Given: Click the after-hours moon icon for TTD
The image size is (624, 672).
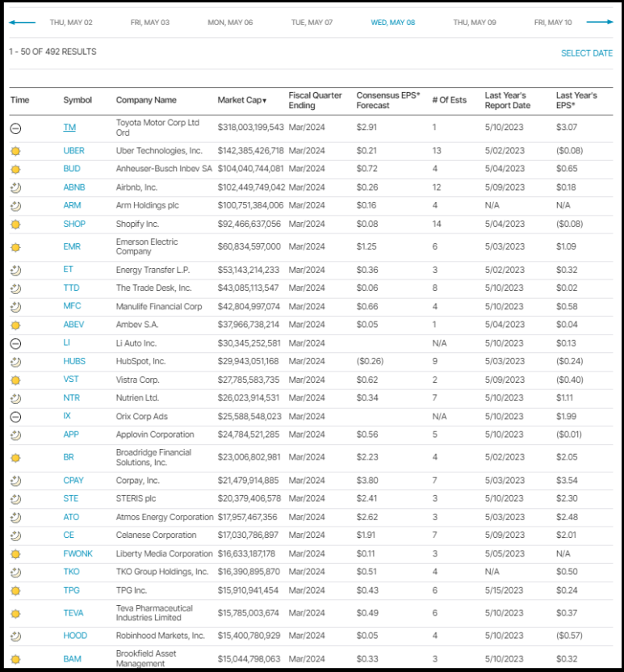Looking at the screenshot, I should point(16,288).
